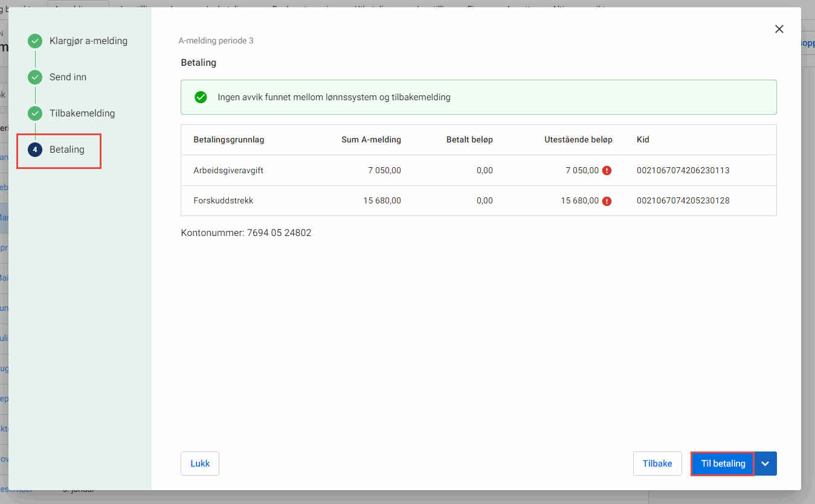Click the Utestående beløp column header

pyautogui.click(x=578, y=140)
